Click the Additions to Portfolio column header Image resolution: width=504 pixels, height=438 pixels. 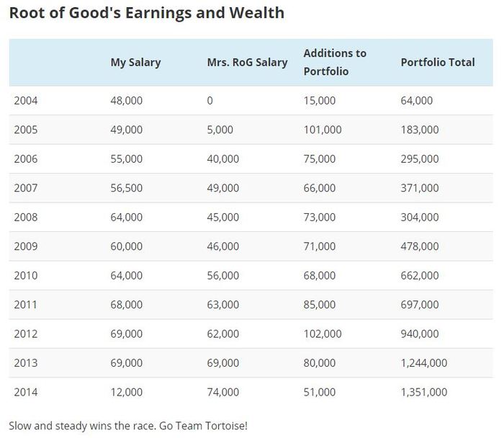point(335,63)
